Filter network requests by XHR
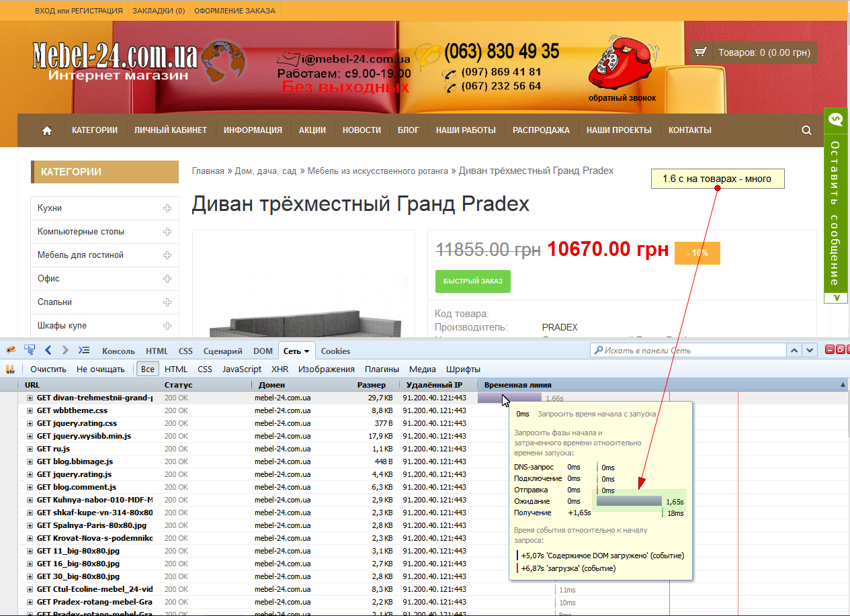Viewport: 850px width, 616px height. pyautogui.click(x=280, y=369)
